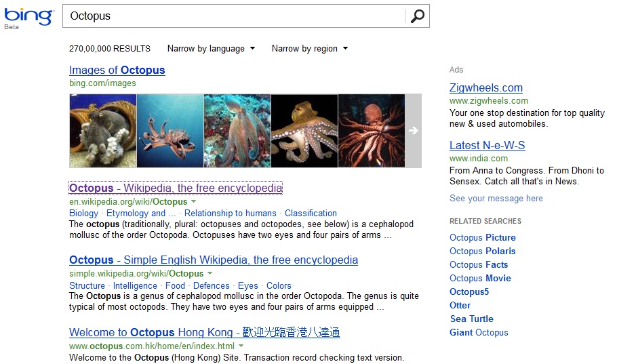Click the bing.com/images URL text

click(x=102, y=83)
